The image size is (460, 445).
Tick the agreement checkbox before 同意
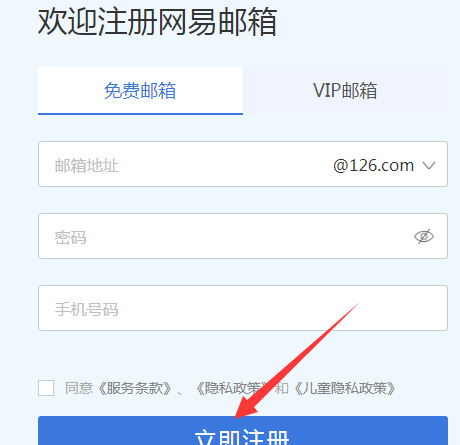[46, 388]
